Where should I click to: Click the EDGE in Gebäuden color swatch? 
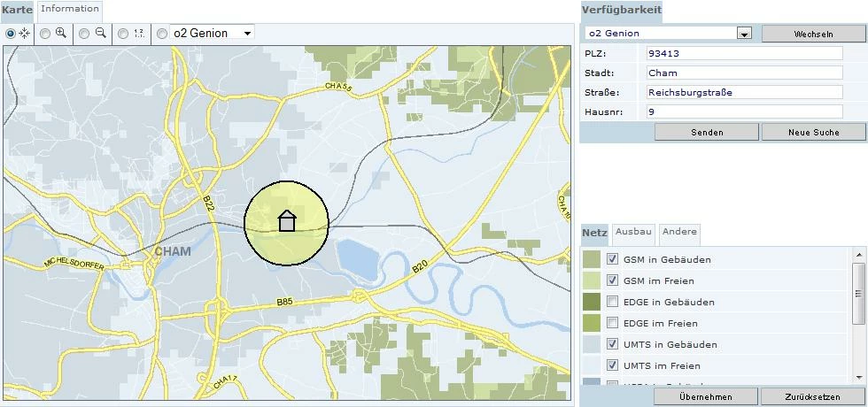coord(592,302)
